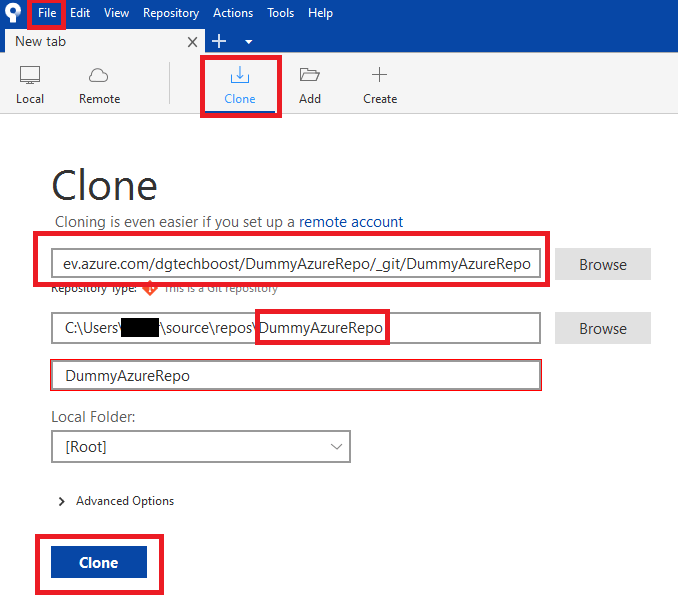Screen dimensions: 678x610
Task: Click the blue Clone button
Action: coord(99,563)
